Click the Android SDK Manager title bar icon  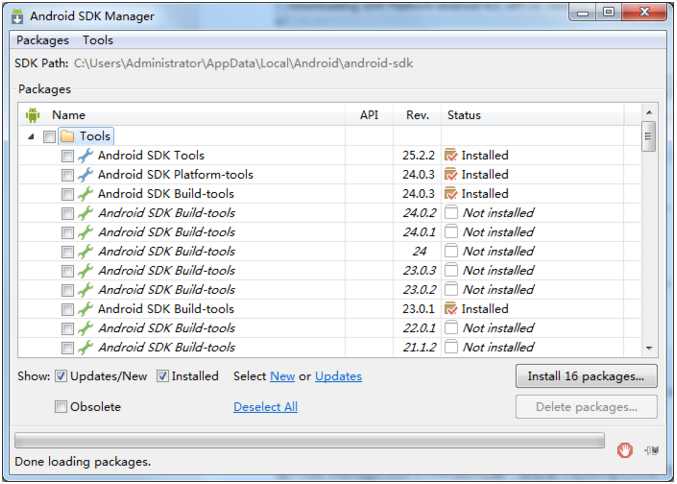pyautogui.click(x=17, y=16)
